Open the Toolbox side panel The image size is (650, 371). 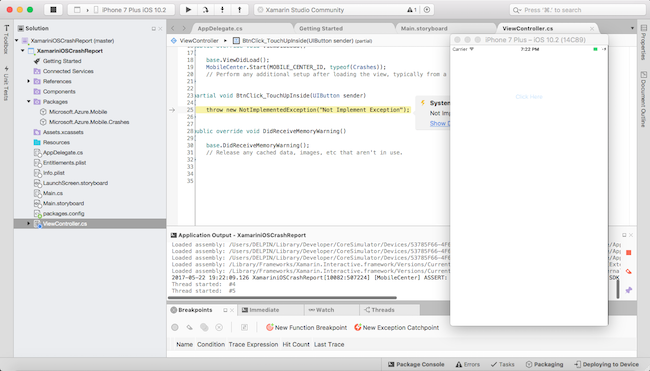click(x=6, y=39)
